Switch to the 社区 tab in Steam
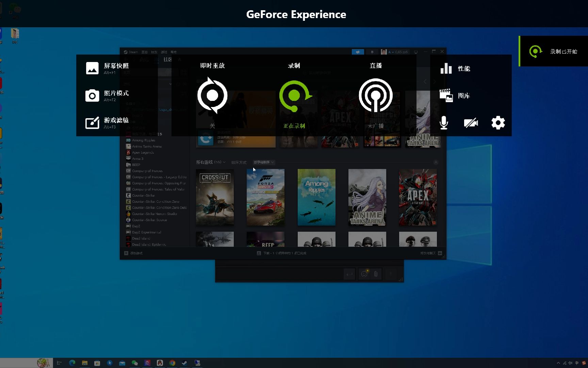This screenshot has width=588, height=368. coord(168,59)
